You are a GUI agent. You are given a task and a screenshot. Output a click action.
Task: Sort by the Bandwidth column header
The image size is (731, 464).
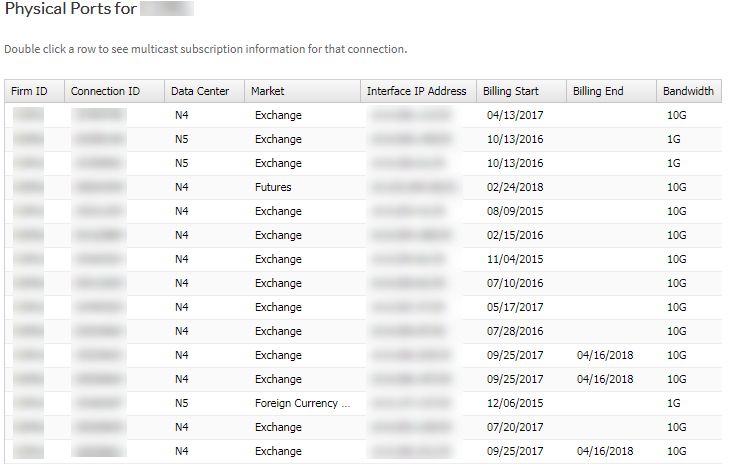point(689,91)
